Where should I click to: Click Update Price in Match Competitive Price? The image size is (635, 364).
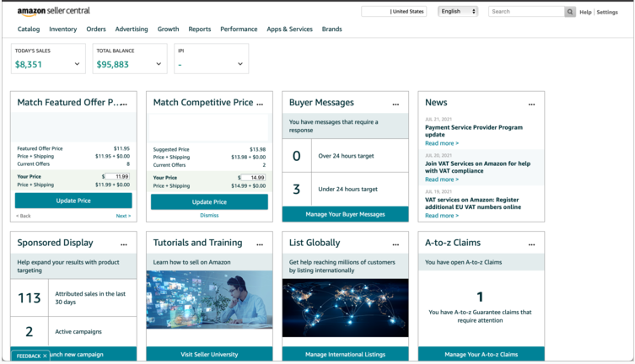[x=209, y=202]
